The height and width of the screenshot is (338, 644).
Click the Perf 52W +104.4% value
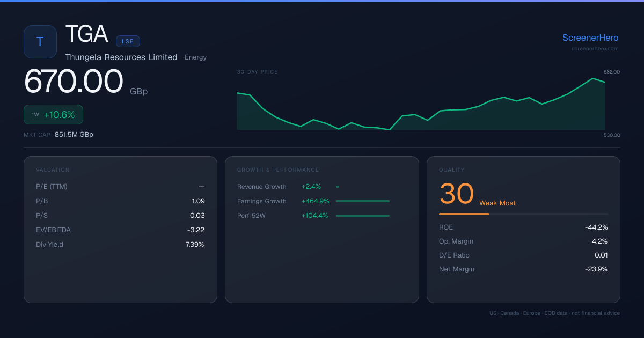click(315, 216)
